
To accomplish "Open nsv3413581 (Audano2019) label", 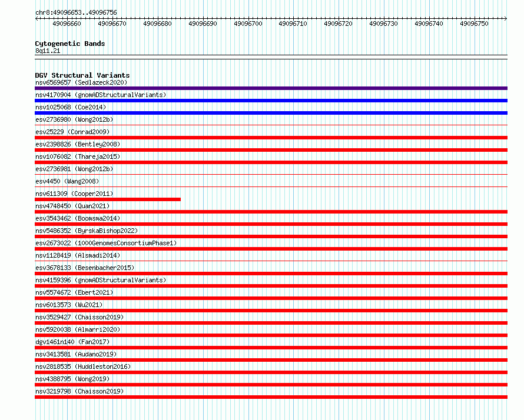I will [x=76, y=354].
